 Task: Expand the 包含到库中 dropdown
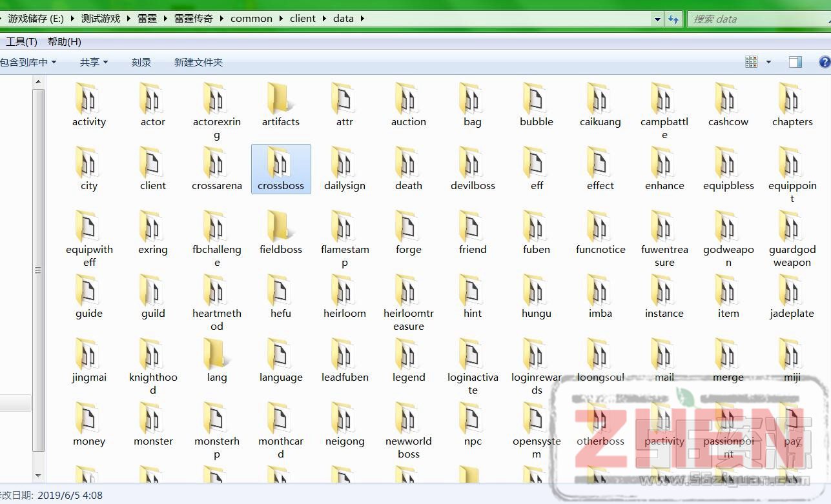tap(28, 62)
